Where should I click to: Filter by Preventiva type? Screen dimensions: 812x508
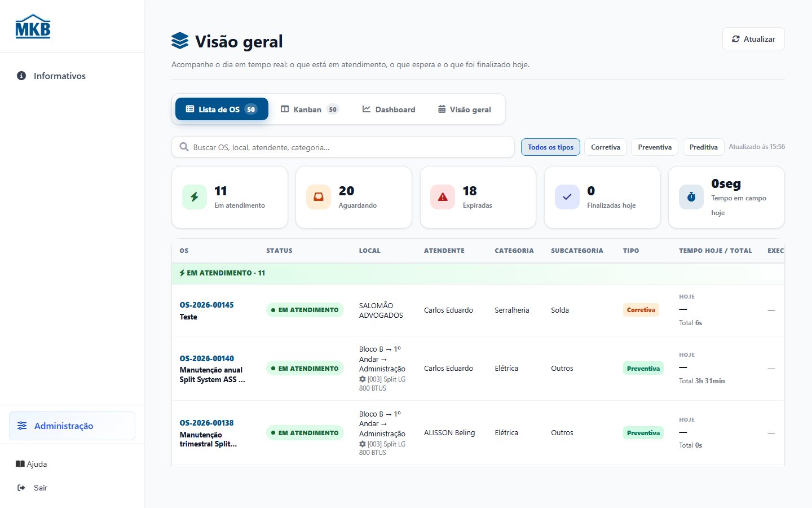(x=655, y=147)
